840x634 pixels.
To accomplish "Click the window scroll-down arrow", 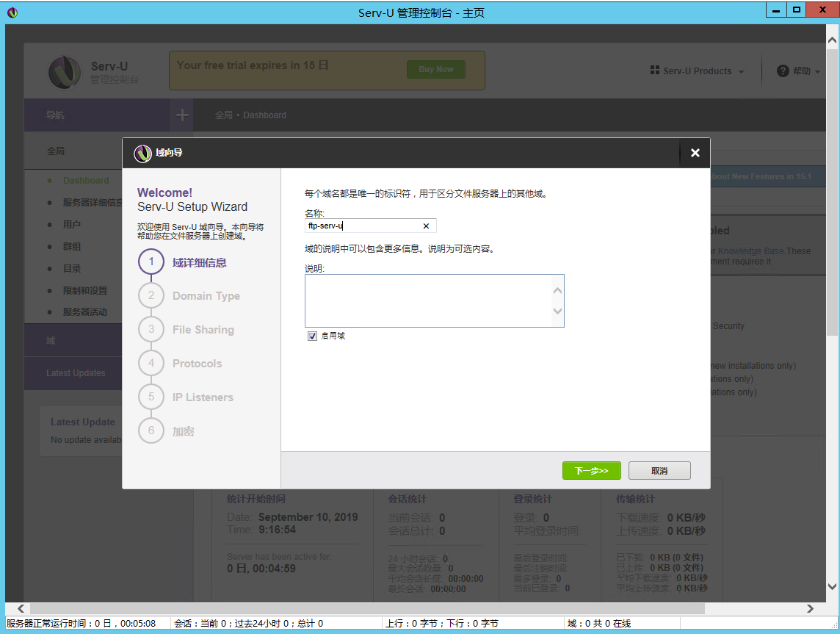I will (832, 587).
